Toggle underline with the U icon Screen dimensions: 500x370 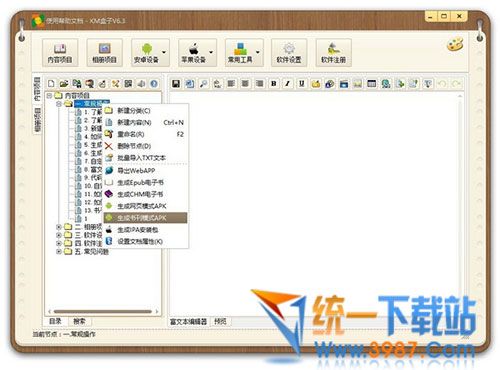click(x=302, y=84)
